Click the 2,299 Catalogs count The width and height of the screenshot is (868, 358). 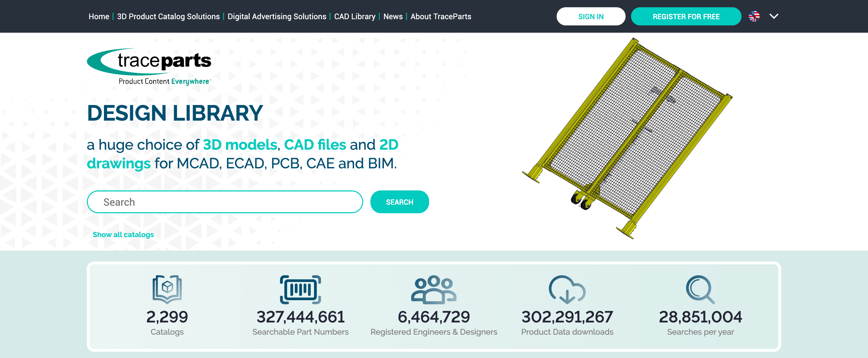point(167,317)
